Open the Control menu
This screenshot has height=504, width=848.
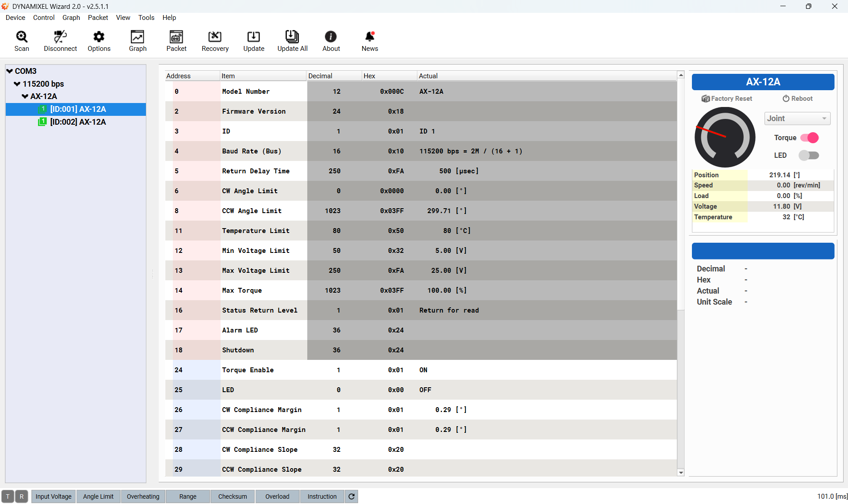(44, 18)
